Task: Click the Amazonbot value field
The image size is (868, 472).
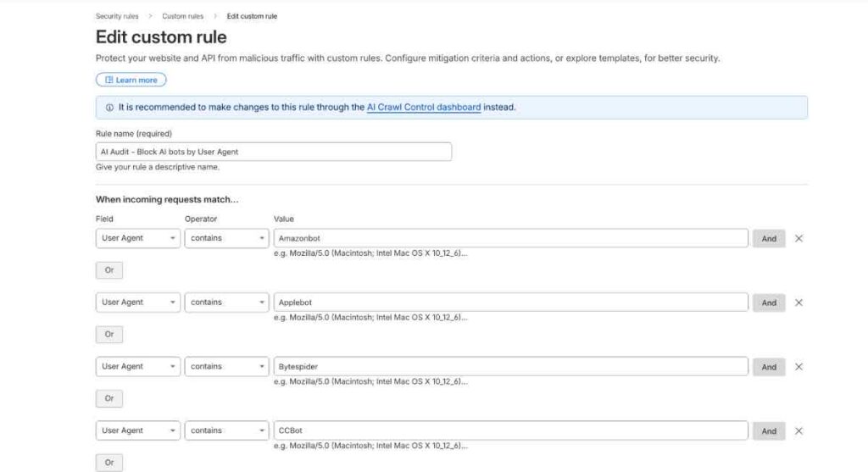Action: click(510, 238)
